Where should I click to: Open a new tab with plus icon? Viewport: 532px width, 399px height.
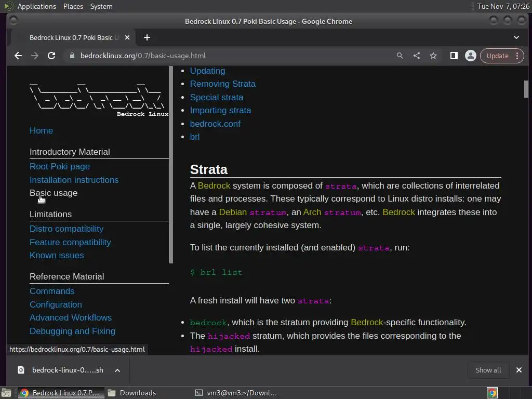pyautogui.click(x=147, y=37)
